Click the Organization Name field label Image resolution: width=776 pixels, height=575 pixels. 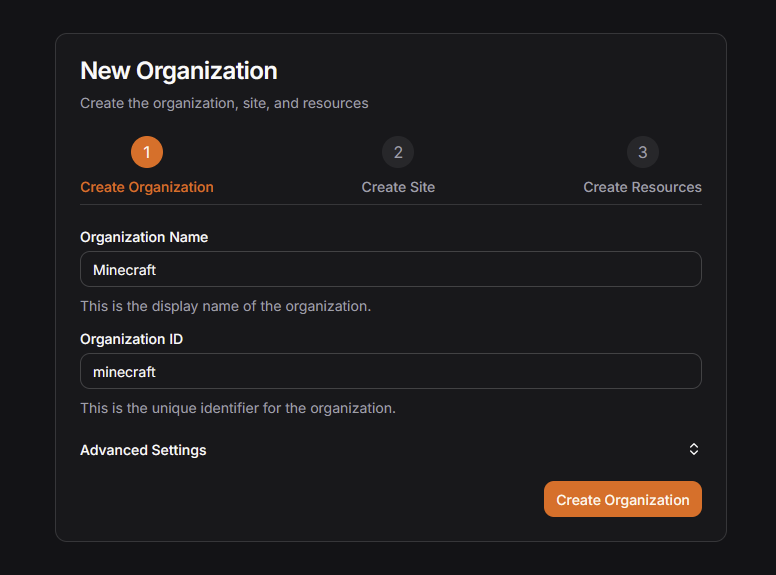click(144, 237)
